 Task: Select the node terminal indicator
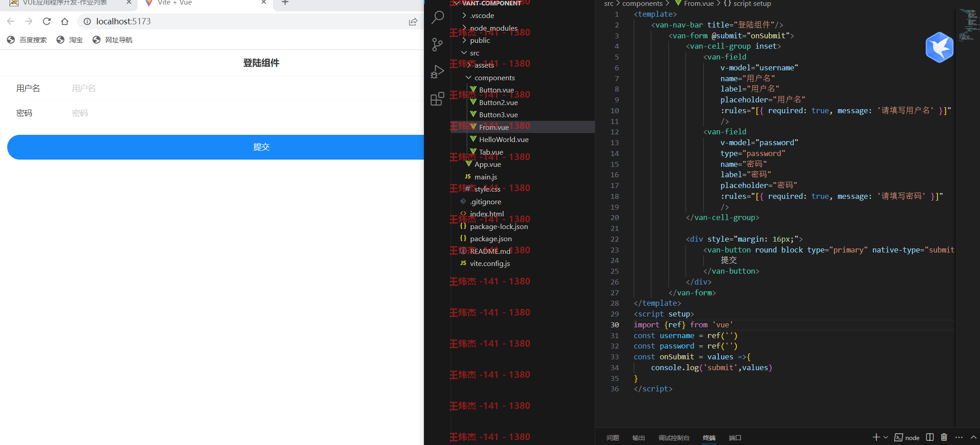click(x=907, y=437)
